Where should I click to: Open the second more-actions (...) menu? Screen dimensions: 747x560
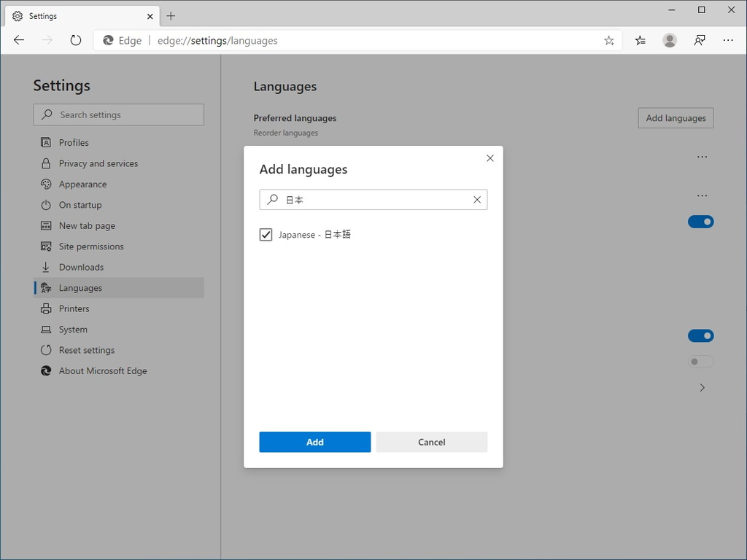702,195
